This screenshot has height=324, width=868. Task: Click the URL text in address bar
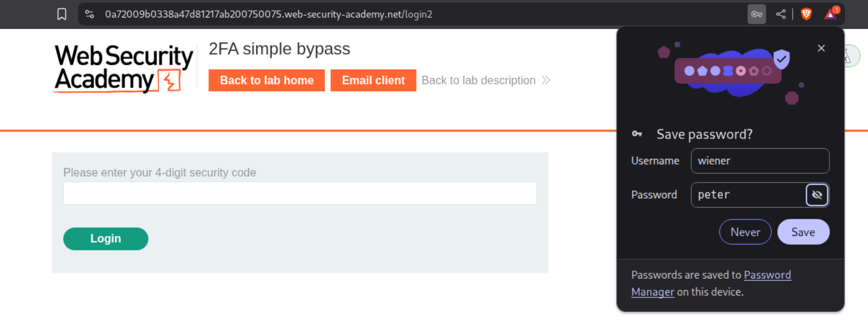tap(268, 14)
